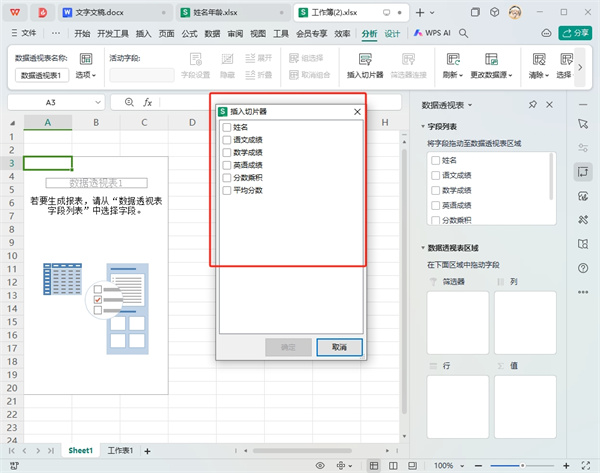Click the settings sliders icon in right sidebar

(583, 148)
